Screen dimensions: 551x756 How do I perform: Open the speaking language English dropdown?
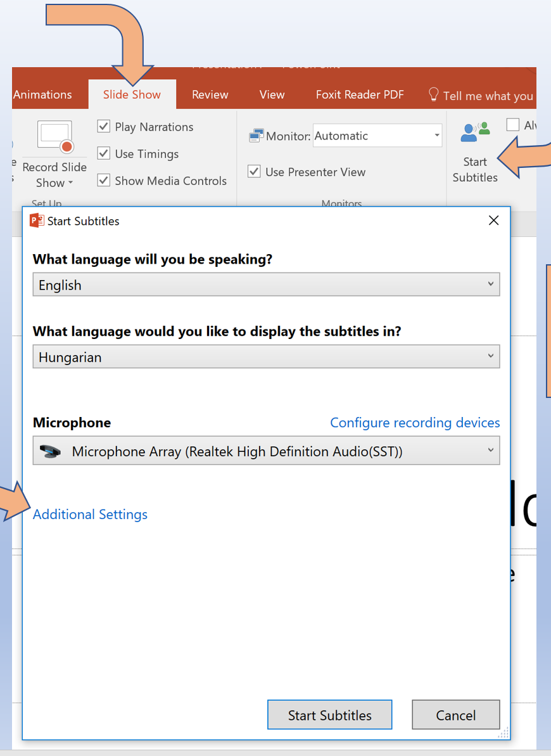pos(491,284)
